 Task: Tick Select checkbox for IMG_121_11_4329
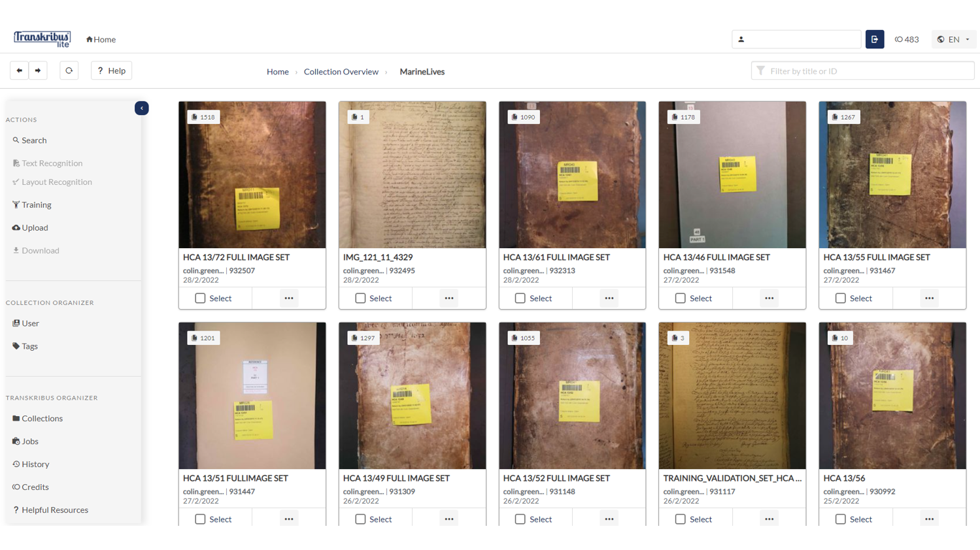(x=360, y=298)
